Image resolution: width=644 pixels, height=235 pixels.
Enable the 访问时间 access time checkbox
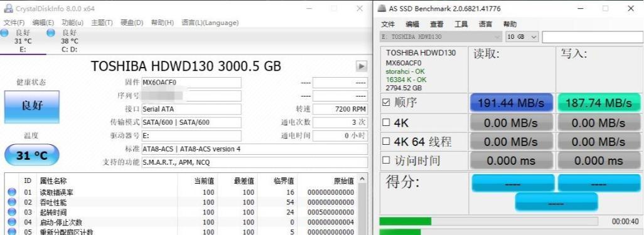[x=386, y=160]
